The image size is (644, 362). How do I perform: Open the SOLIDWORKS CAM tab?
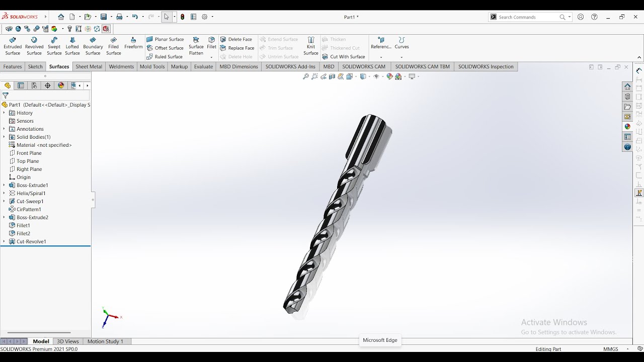point(364,66)
